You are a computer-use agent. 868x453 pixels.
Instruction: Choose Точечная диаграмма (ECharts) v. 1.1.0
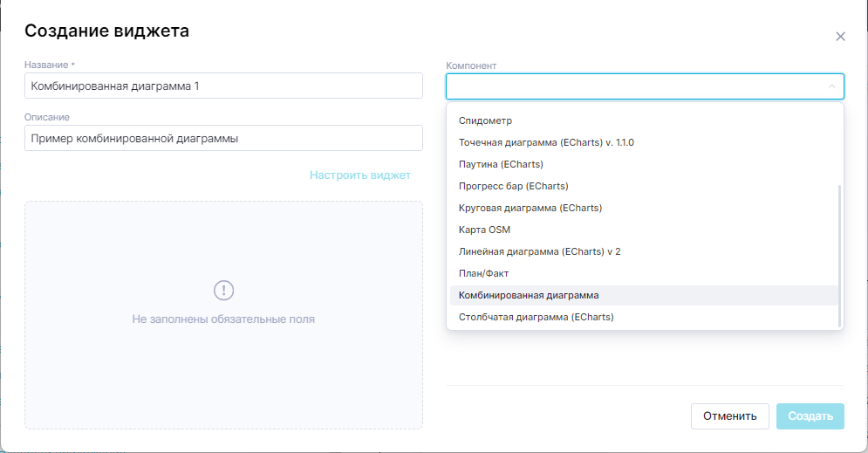pos(546,142)
